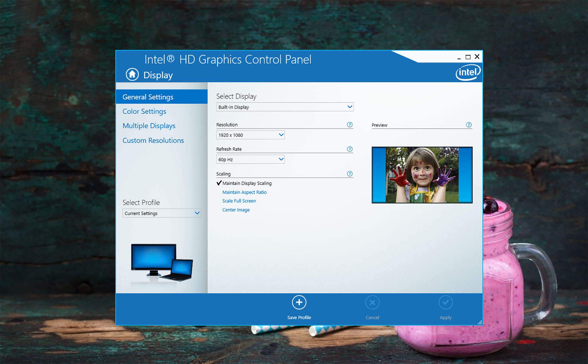This screenshot has width=588, height=364.
Task: Click the Home icon next to Display
Action: (x=132, y=75)
